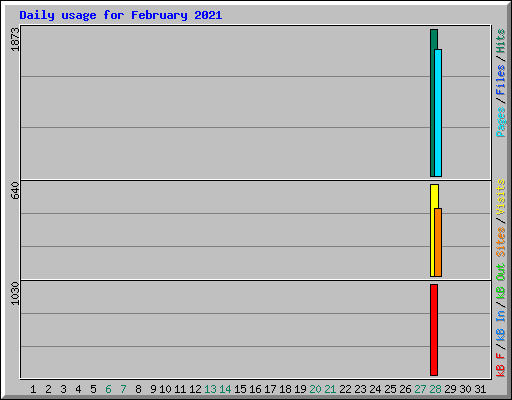
Task: Click day 1 on the x-axis
Action: 33,389
